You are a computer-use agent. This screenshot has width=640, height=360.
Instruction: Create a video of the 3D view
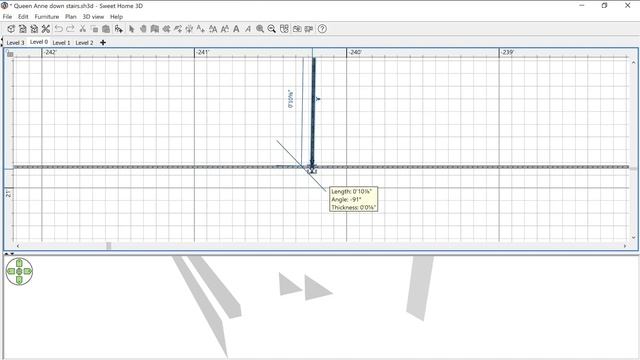click(309, 29)
